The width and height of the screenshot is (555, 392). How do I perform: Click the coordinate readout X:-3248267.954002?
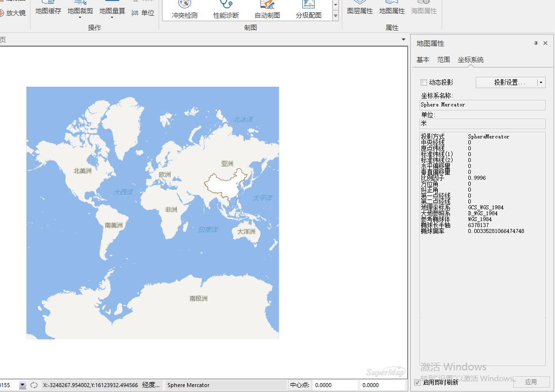(x=91, y=385)
